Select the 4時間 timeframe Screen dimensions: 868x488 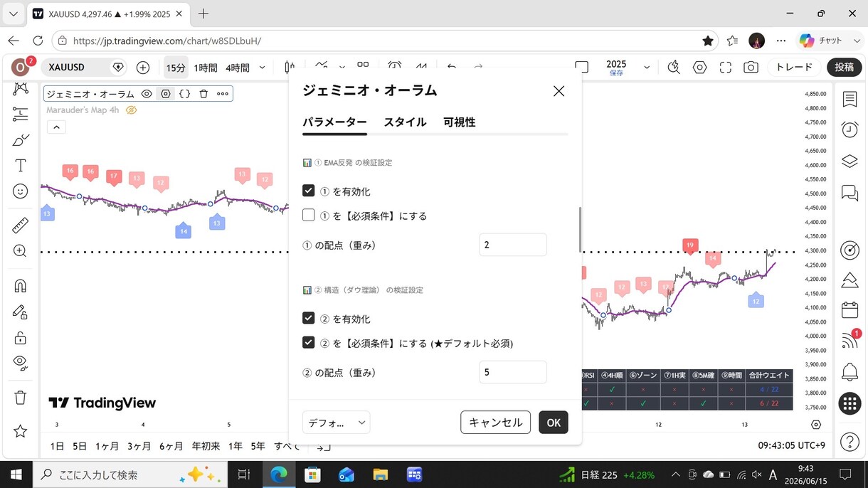pyautogui.click(x=238, y=68)
